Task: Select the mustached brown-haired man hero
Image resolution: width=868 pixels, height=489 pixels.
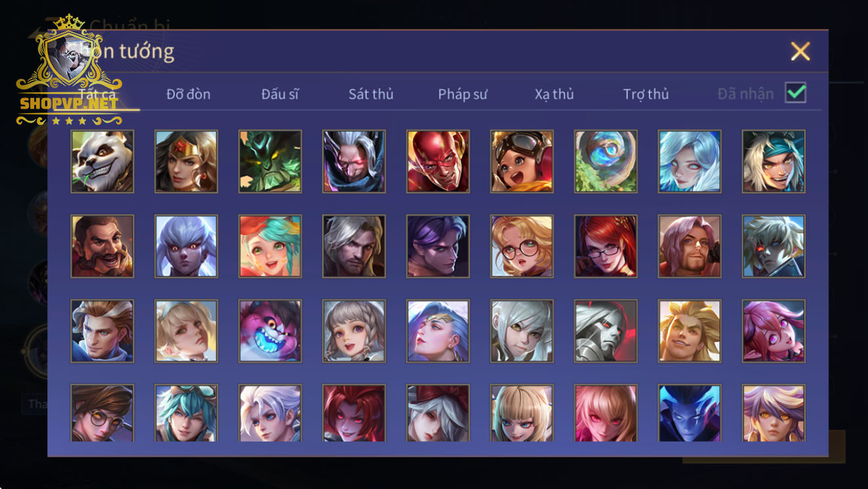Action: click(x=102, y=246)
